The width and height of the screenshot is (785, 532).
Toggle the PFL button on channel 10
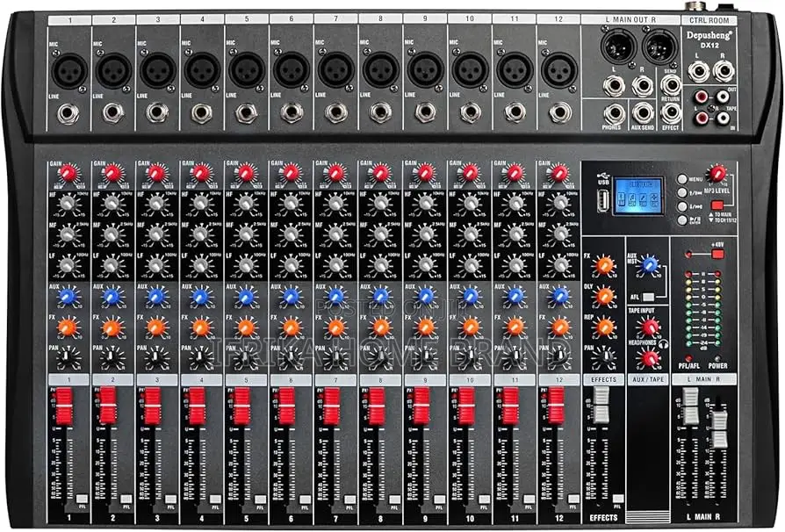(484, 499)
